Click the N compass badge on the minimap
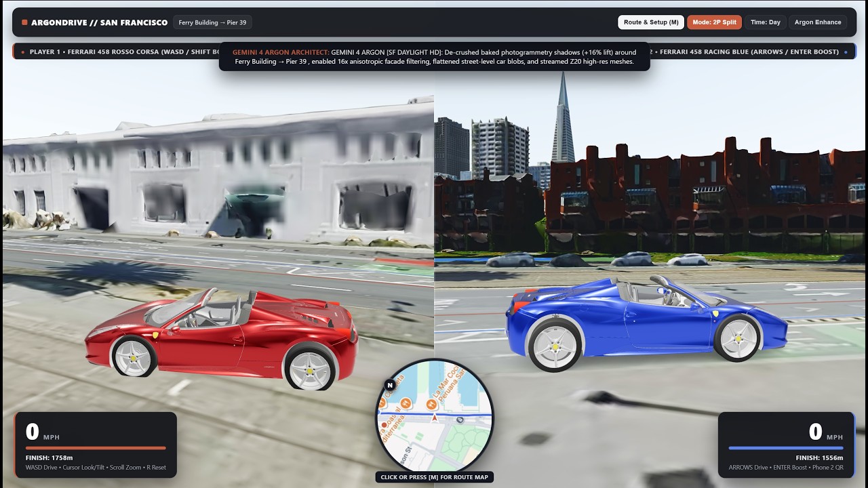The width and height of the screenshot is (868, 488). click(390, 385)
